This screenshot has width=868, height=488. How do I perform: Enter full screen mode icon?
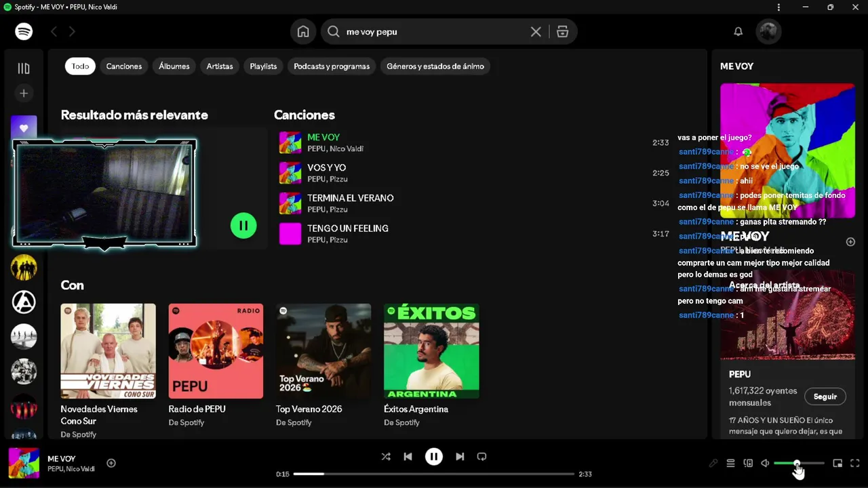point(854,463)
